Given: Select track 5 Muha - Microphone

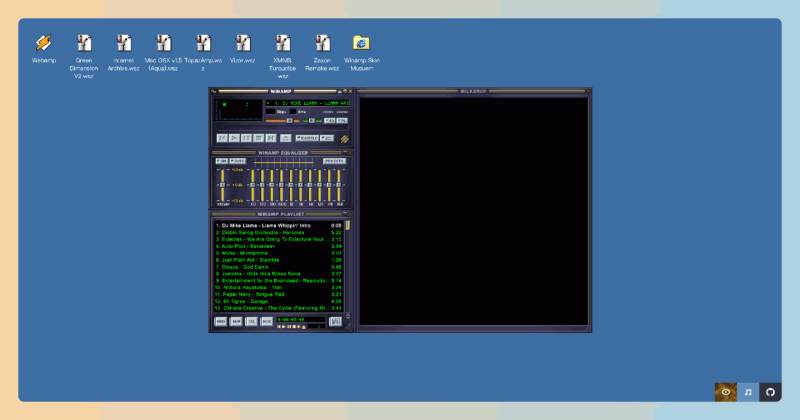Looking at the screenshot, I should 279,253.
